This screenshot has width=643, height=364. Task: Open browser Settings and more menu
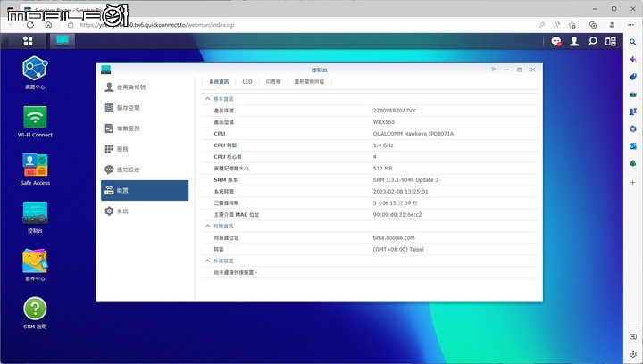pos(631,25)
